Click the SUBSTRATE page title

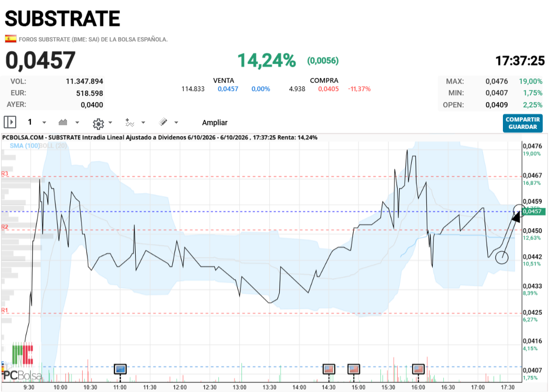click(62, 18)
